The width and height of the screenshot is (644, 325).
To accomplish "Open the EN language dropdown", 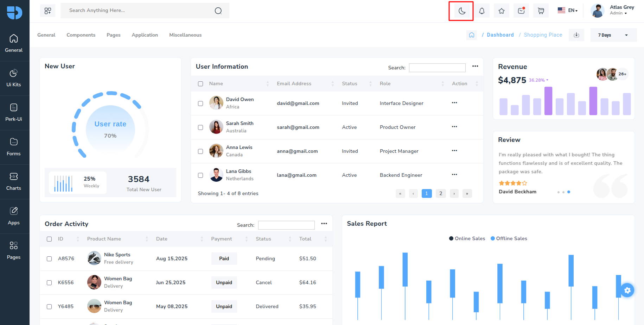I will pyautogui.click(x=568, y=10).
